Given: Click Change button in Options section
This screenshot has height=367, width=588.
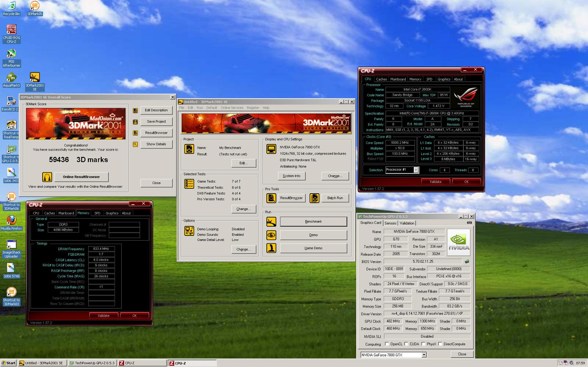Looking at the screenshot, I should click(244, 249).
